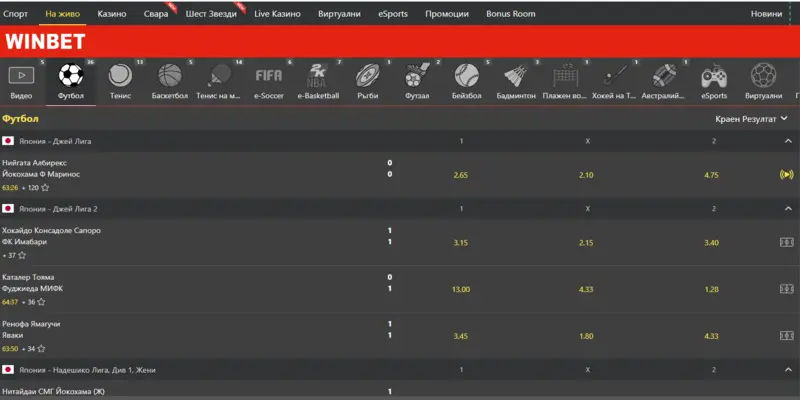Open the Фуджиеда МИФК match

pyautogui.click(x=33, y=289)
